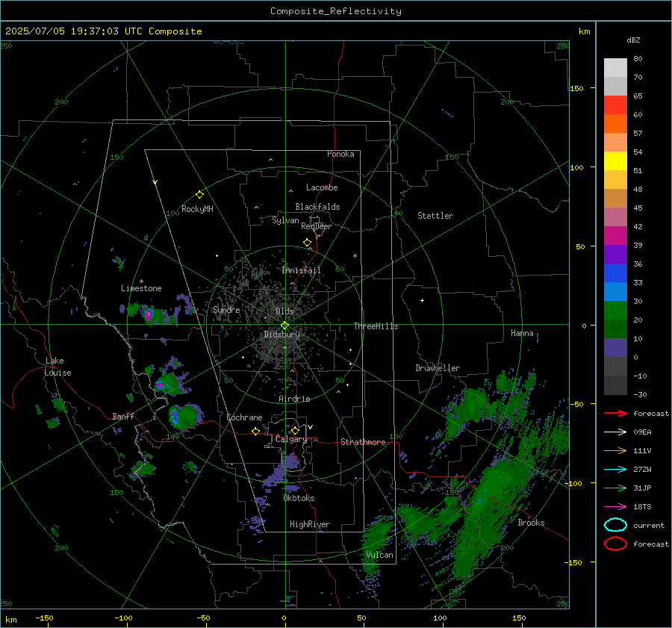Click the green 31JP arrow legend icon
Image resolution: width=672 pixels, height=628 pixels.
pyautogui.click(x=615, y=488)
